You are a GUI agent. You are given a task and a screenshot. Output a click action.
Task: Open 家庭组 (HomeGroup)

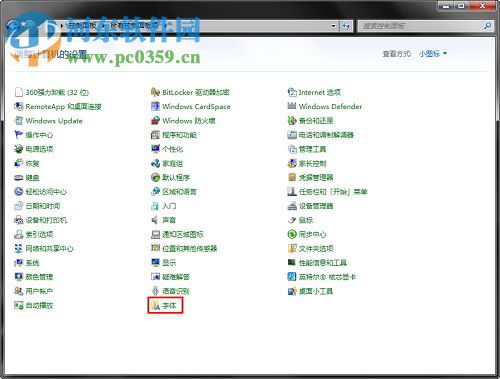point(167,163)
